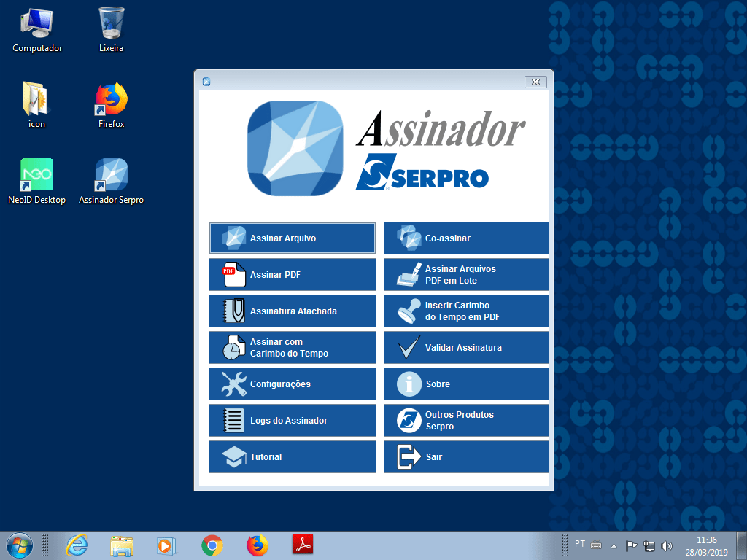747x560 pixels.
Task: Select Assinar Arquivos PDF em Lote
Action: pyautogui.click(x=466, y=275)
